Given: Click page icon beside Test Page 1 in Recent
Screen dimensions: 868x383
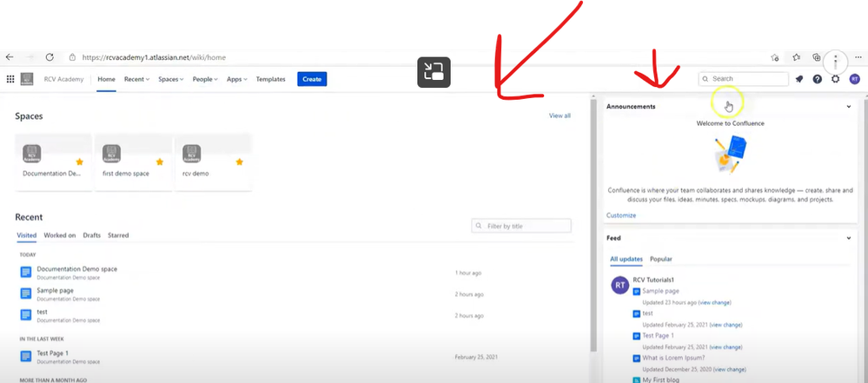Looking at the screenshot, I should tap(25, 356).
